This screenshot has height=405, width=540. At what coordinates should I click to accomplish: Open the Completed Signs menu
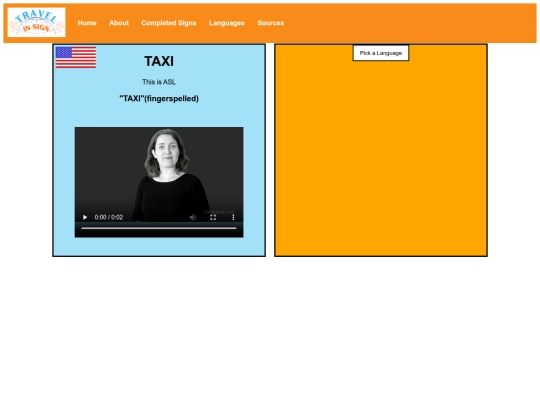[169, 23]
